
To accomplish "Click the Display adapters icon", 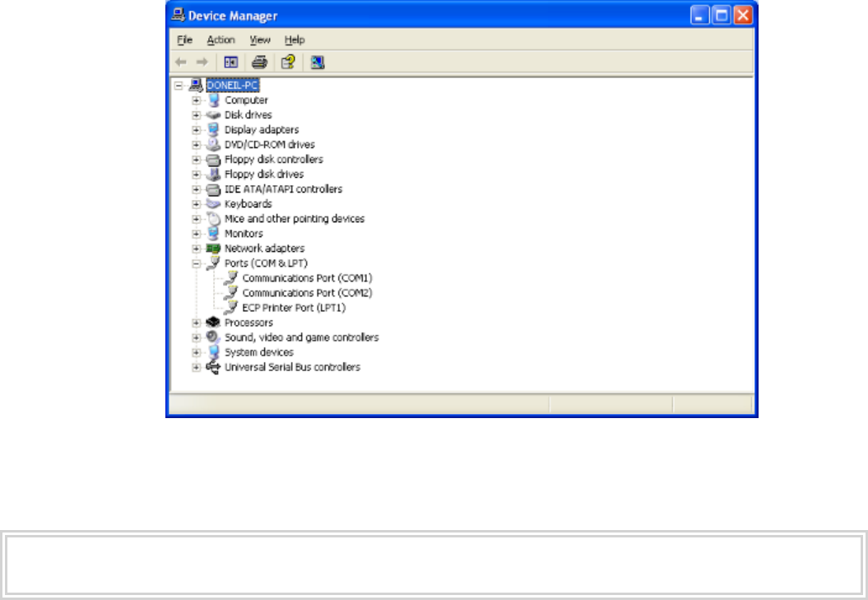I will [x=213, y=130].
